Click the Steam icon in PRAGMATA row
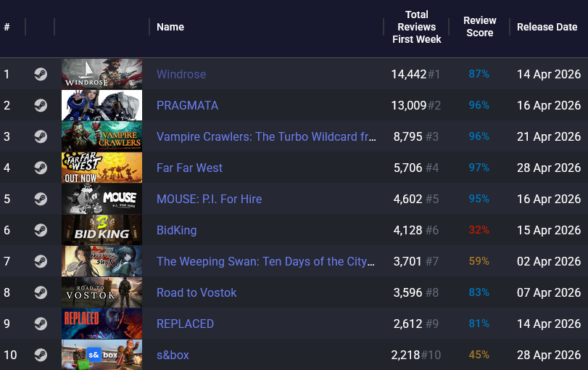The image size is (588, 370). 41,105
